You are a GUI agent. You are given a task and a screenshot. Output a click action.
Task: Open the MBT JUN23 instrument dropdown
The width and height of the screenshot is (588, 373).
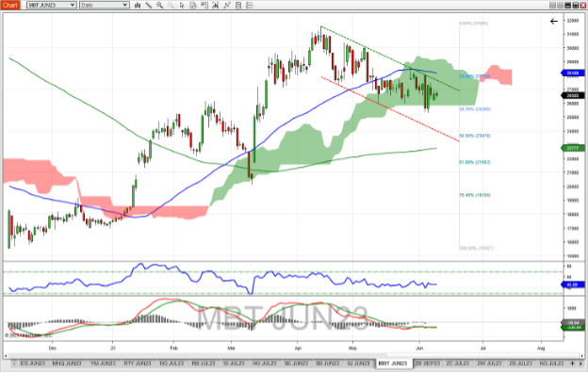(x=52, y=5)
